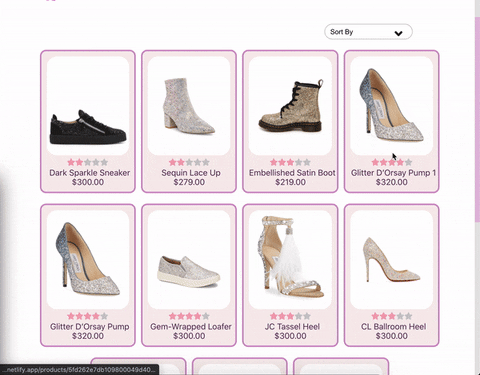This screenshot has height=375, width=480.
Task: Click the Dark Sparkle Sneaker image
Action: pos(88,106)
